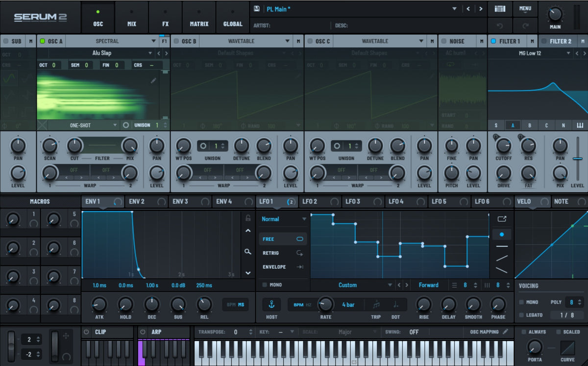Check the ALWAYS portamento checkbox

(x=524, y=332)
